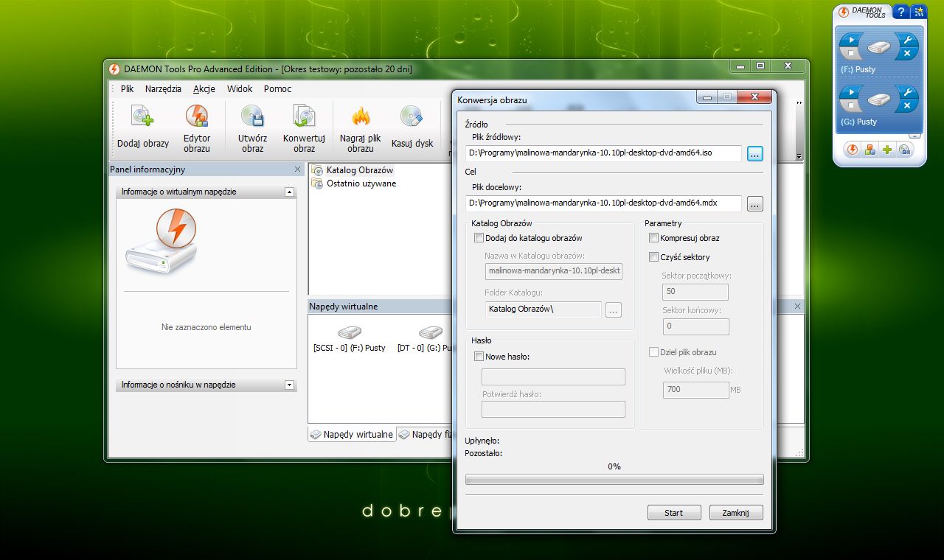Viewport: 944px width, 560px height.
Task: Browse Folder Katalogu with ... button
Action: pyautogui.click(x=614, y=310)
